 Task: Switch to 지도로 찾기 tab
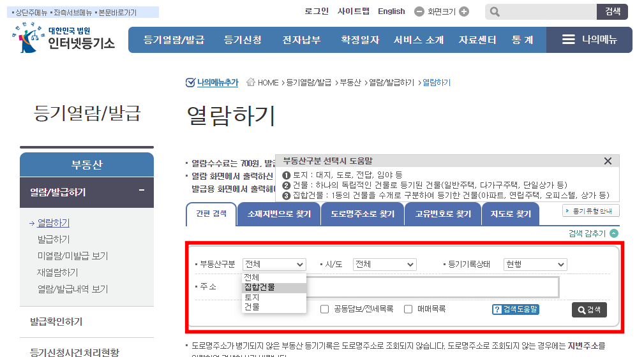[511, 214]
